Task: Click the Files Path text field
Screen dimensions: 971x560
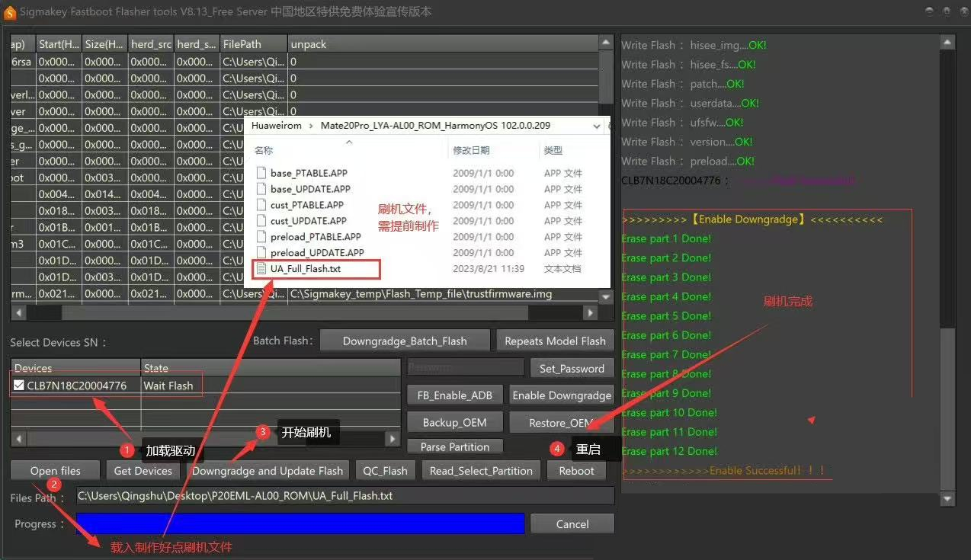Action: click(345, 495)
